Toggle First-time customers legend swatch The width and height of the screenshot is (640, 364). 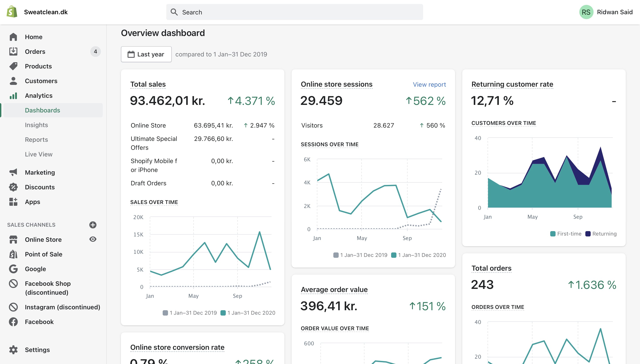[x=553, y=234]
